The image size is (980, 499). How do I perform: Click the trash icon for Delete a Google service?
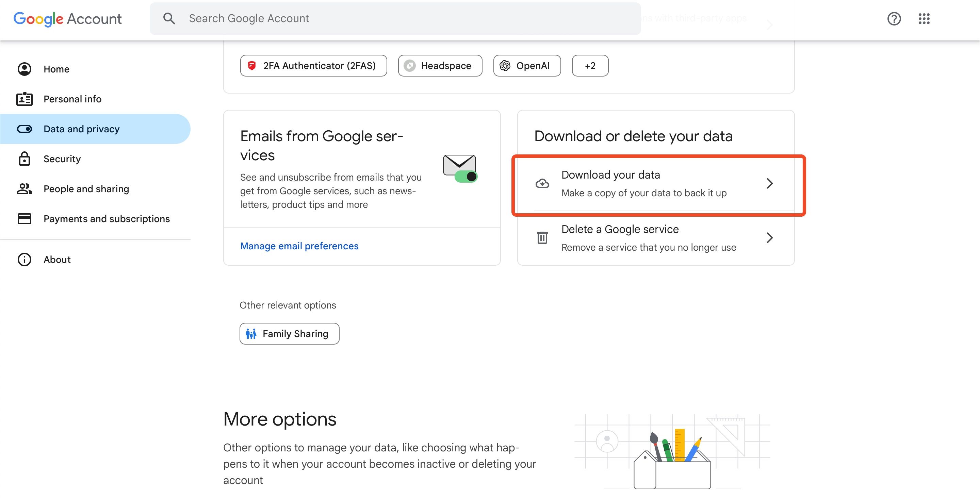pyautogui.click(x=542, y=237)
